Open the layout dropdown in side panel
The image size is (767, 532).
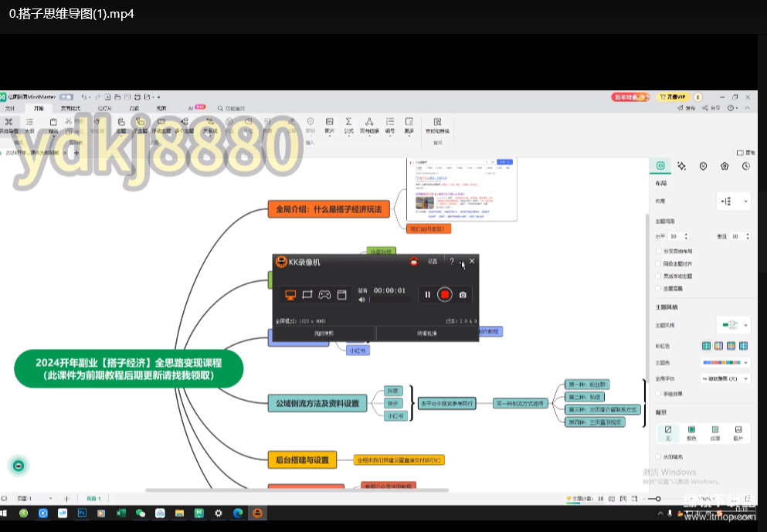click(734, 201)
